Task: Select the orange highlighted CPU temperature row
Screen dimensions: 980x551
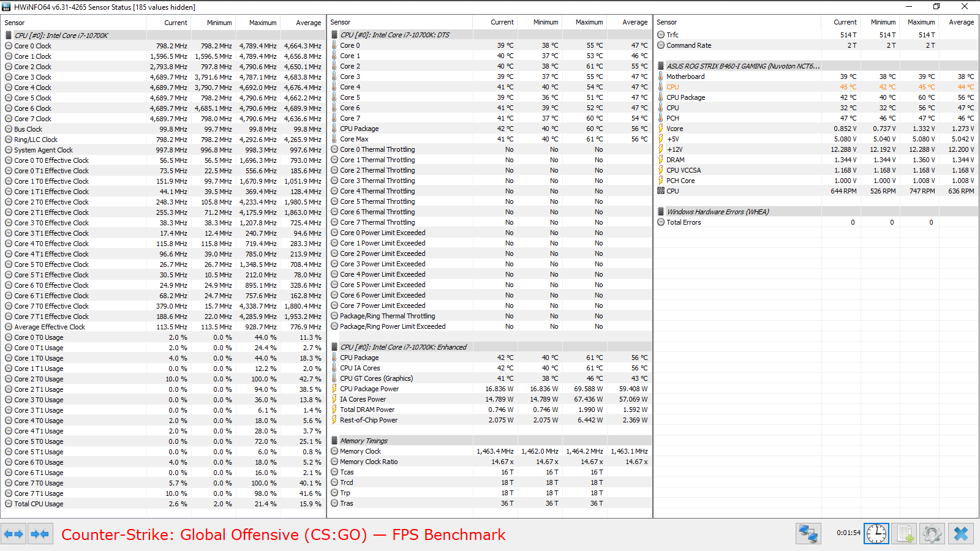Action: (x=816, y=87)
